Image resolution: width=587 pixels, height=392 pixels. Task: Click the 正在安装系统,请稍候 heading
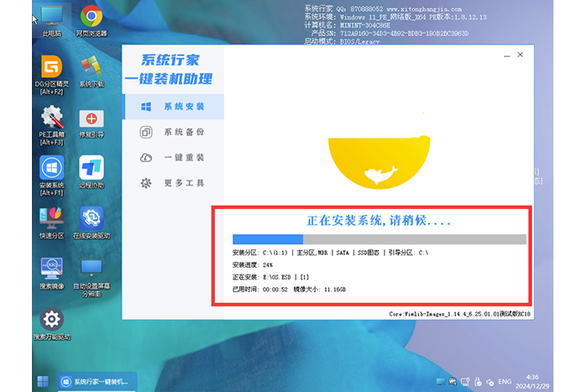(379, 220)
